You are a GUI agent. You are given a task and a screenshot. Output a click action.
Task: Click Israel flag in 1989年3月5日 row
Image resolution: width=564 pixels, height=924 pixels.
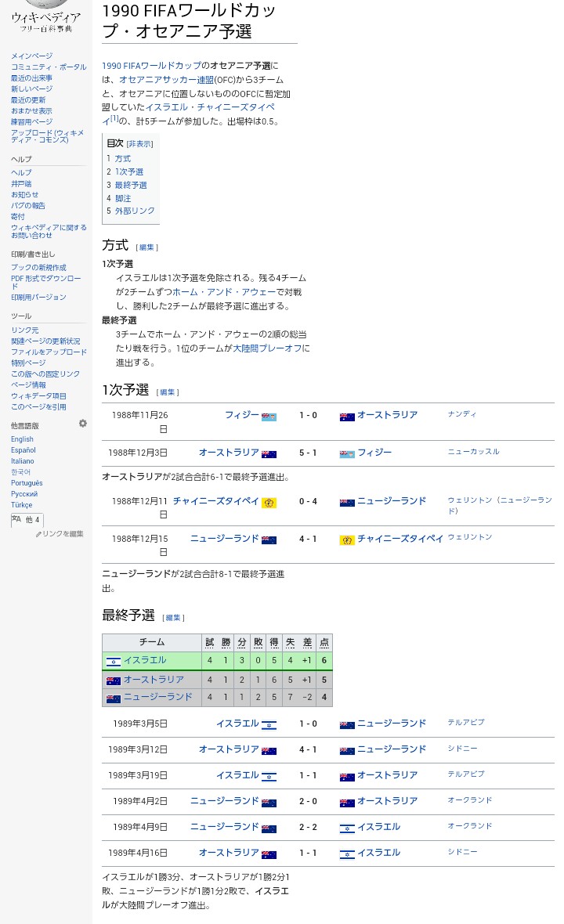pos(269,725)
